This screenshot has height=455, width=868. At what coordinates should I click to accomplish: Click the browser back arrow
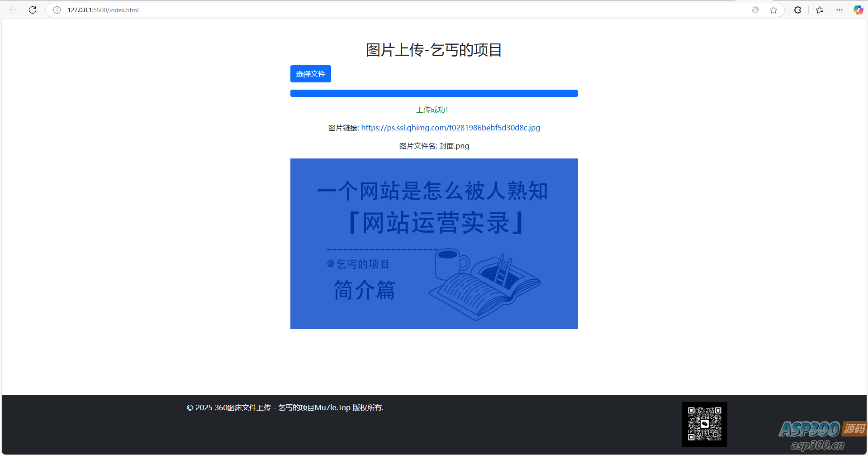13,10
